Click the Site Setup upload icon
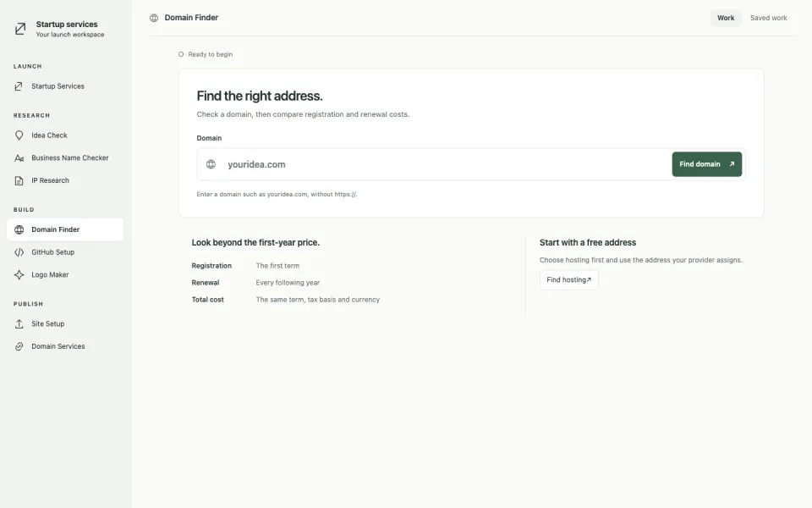Viewport: 812px width, 508px height. pos(19,324)
